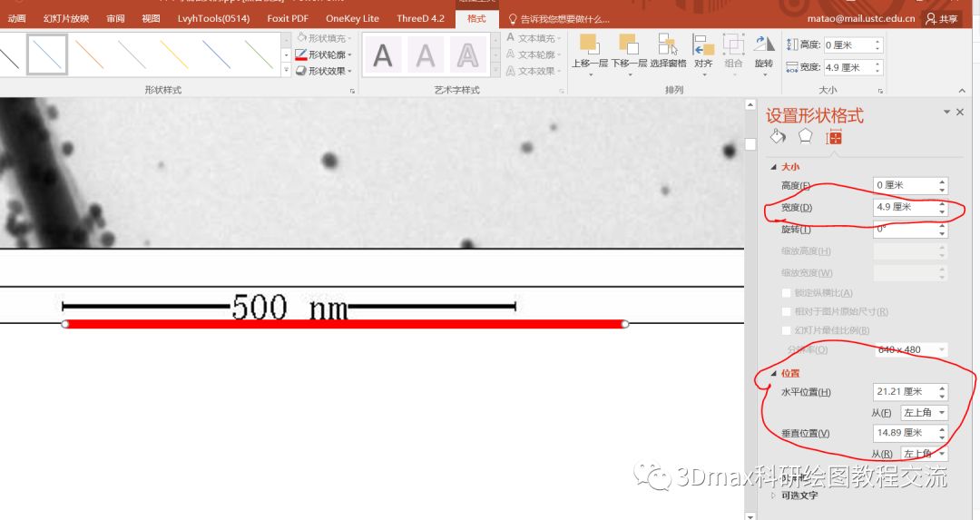Open the 大小 group dialog launcher
980x520 pixels.
point(880,91)
